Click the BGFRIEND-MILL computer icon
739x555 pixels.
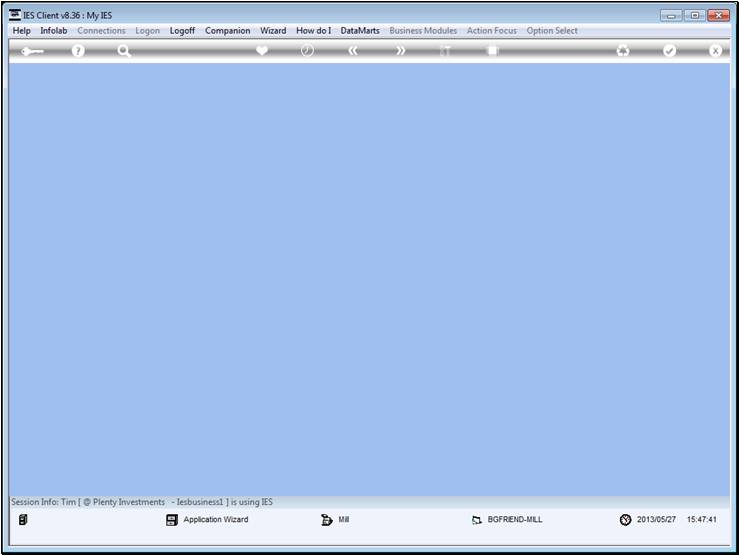[476, 520]
